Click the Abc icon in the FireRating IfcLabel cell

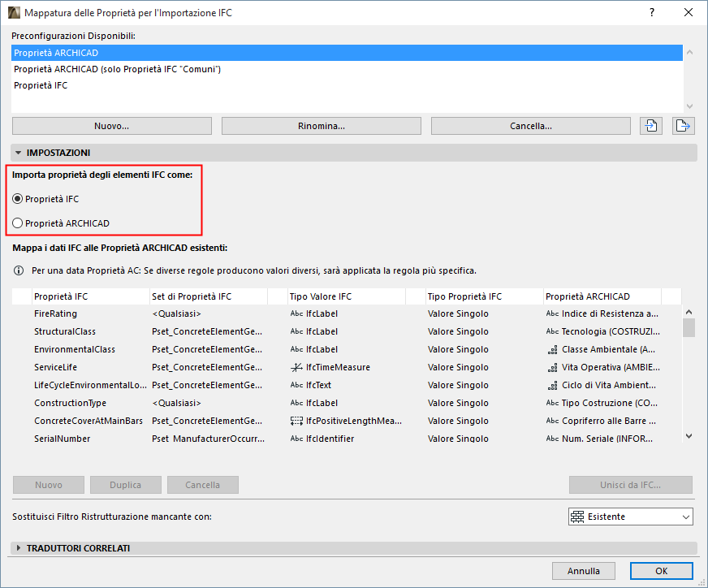[296, 313]
